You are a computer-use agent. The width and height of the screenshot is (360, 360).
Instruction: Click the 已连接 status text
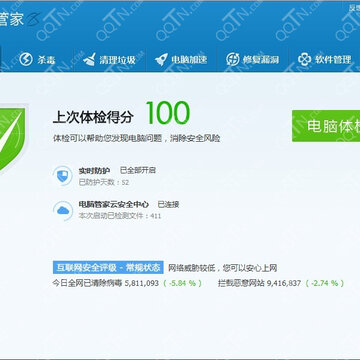(168, 204)
